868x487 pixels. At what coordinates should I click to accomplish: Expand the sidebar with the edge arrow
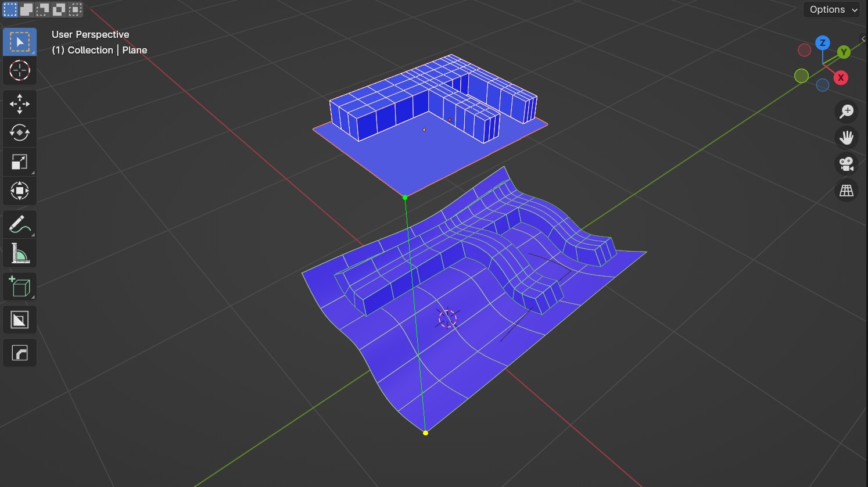(x=863, y=39)
